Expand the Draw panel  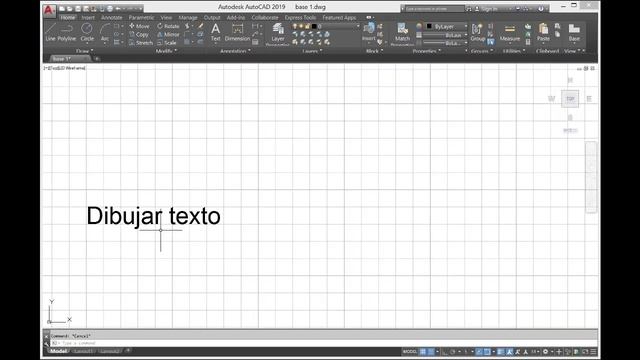pyautogui.click(x=85, y=51)
